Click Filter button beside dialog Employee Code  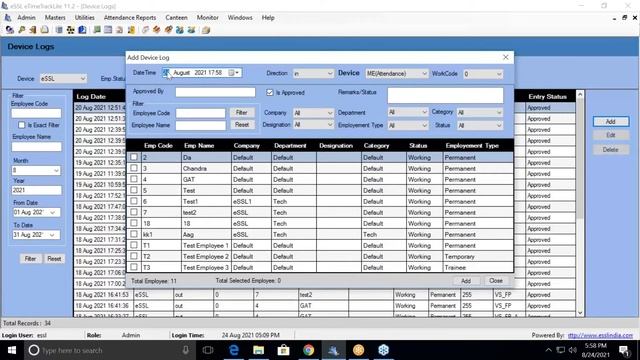point(242,112)
